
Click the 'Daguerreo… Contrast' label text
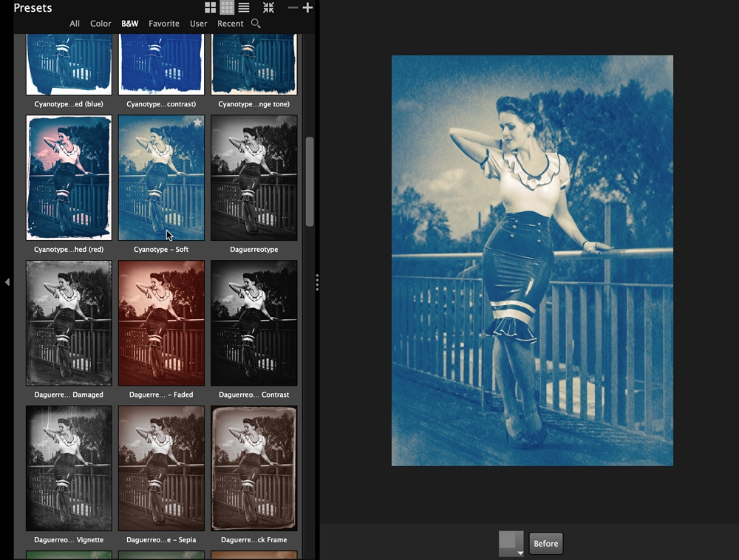[254, 395]
